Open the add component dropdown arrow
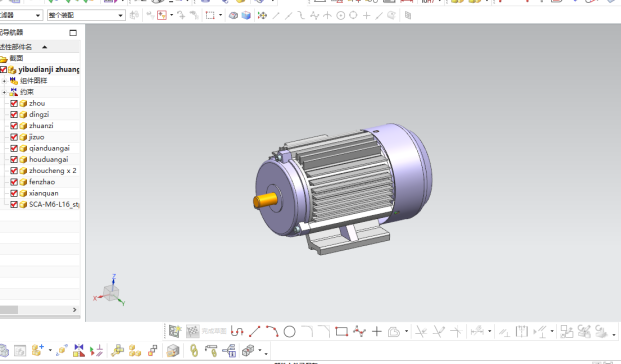Image resolution: width=621 pixels, height=364 pixels. 50,351
